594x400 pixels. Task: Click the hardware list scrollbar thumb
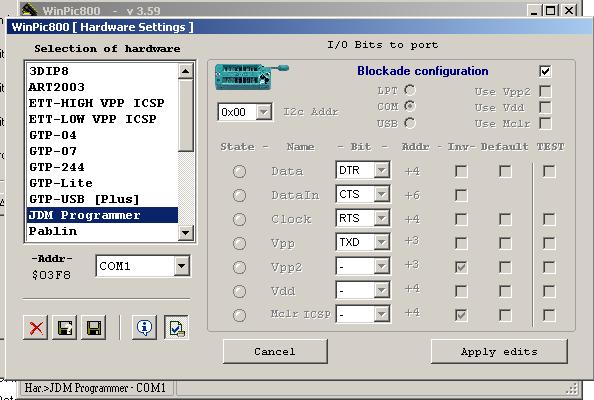click(186, 115)
